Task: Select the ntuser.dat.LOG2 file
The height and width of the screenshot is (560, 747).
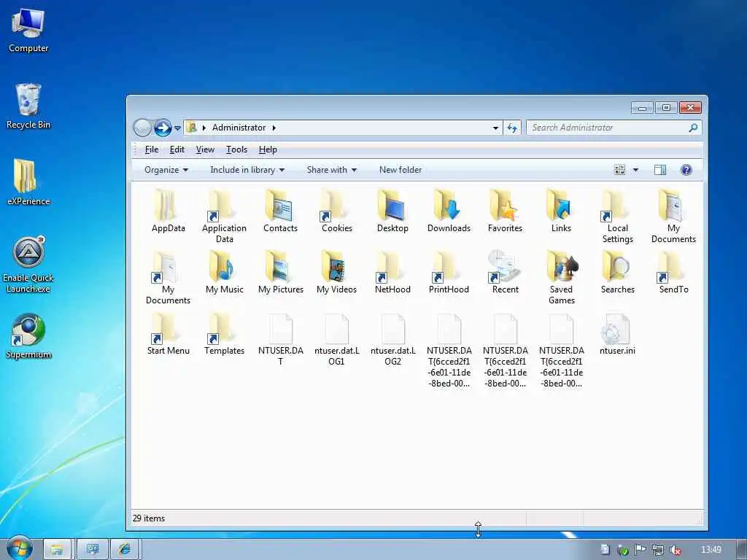Action: pos(392,338)
